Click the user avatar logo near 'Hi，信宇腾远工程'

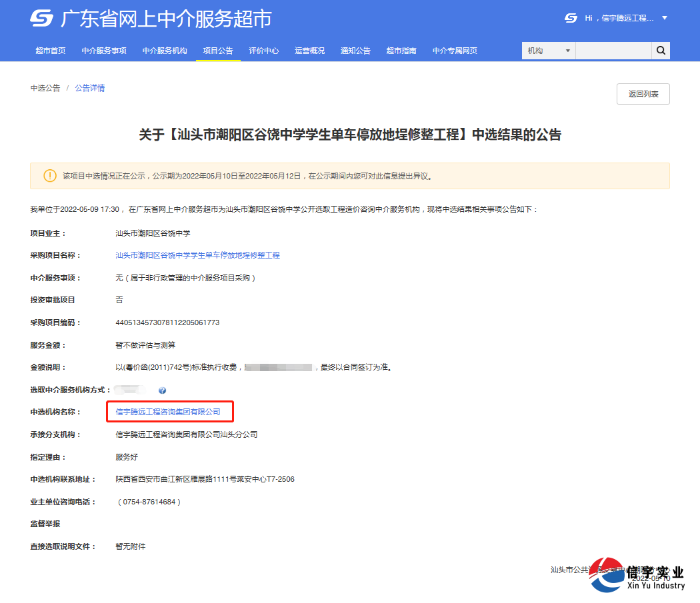570,18
